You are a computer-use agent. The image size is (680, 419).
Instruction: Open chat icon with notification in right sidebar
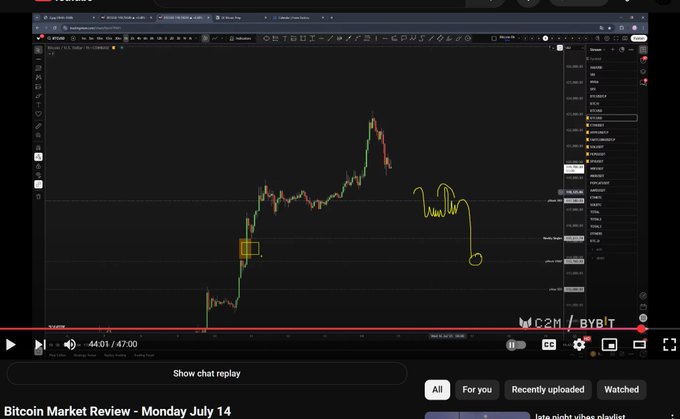643,82
